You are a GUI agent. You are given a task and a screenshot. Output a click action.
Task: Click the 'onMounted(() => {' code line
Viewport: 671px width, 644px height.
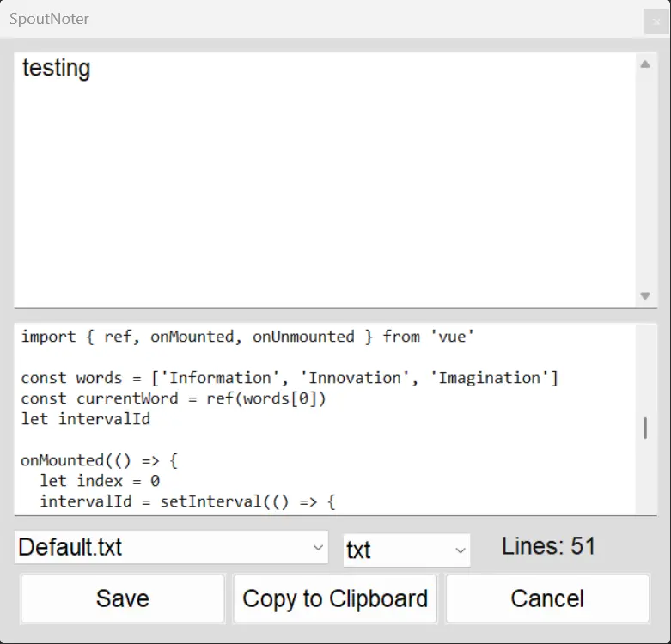pos(100,460)
